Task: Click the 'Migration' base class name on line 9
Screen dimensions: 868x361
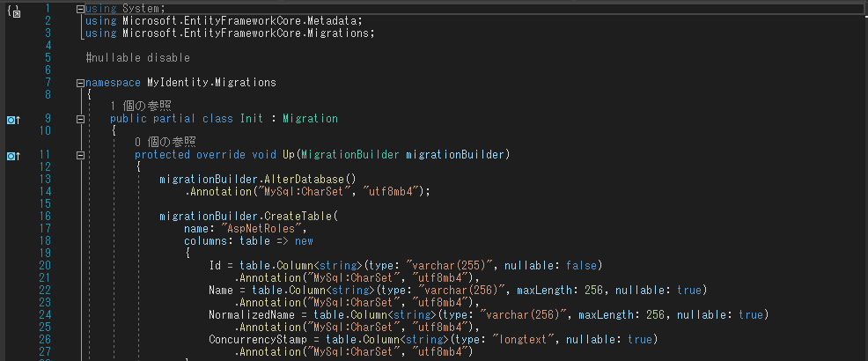Action: click(x=310, y=119)
